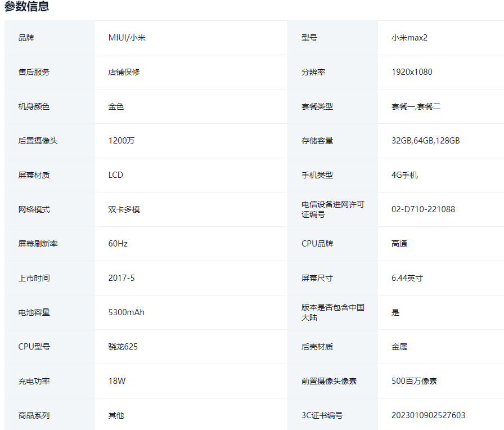Click the 2023010902527603 certificate number
Screen dimensions: 504x430
[x=428, y=415]
